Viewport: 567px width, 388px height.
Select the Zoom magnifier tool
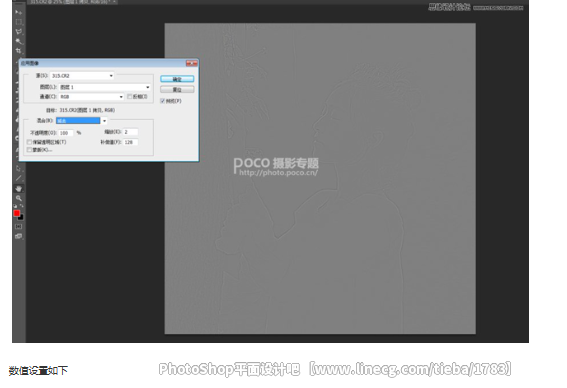[x=18, y=198]
